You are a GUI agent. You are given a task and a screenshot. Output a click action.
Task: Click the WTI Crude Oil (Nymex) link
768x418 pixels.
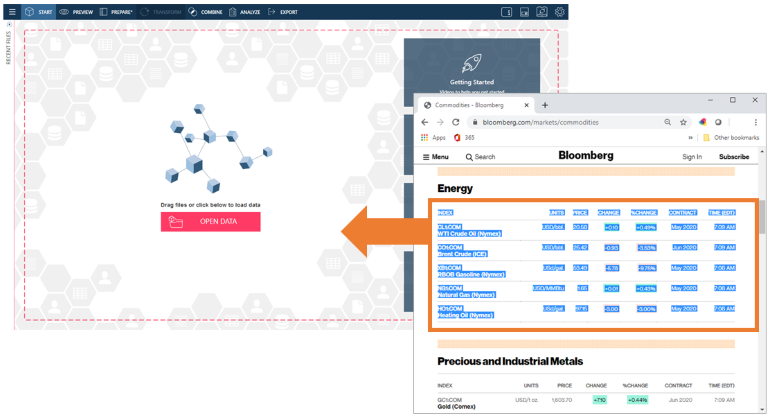tap(469, 234)
